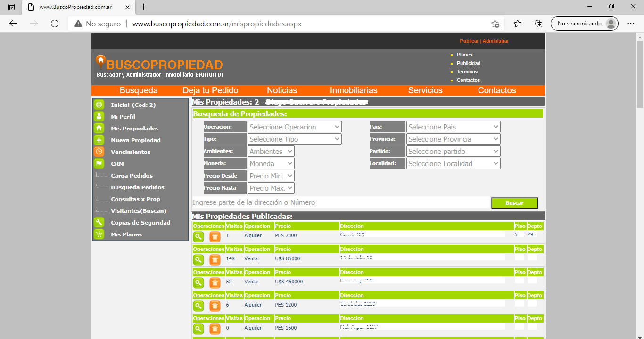The image size is (644, 339).
Task: Open Seleccione Localidad dropdown
Action: (454, 164)
